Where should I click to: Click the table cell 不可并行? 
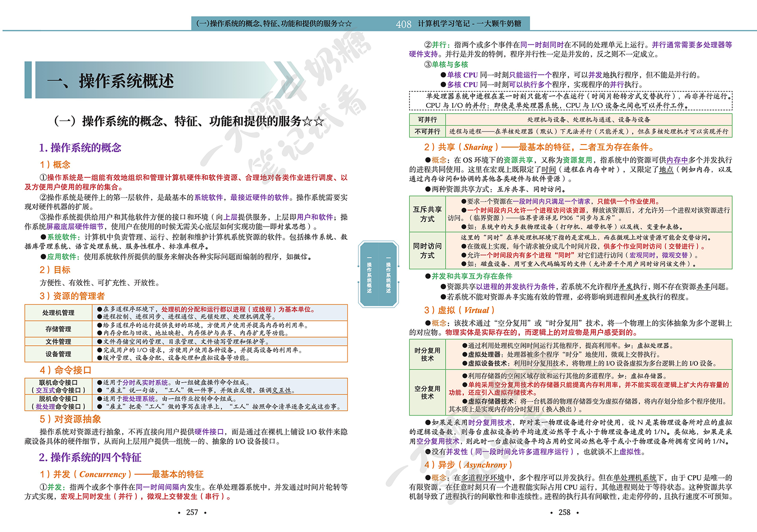428,132
